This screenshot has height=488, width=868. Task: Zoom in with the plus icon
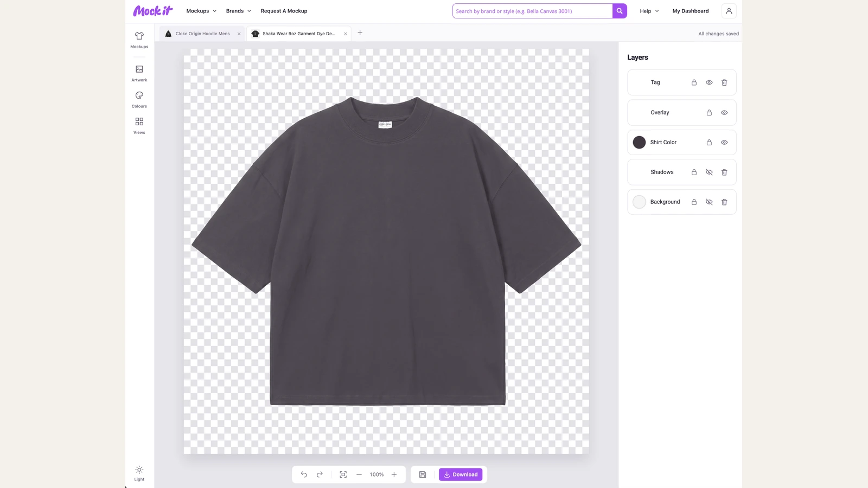(394, 474)
